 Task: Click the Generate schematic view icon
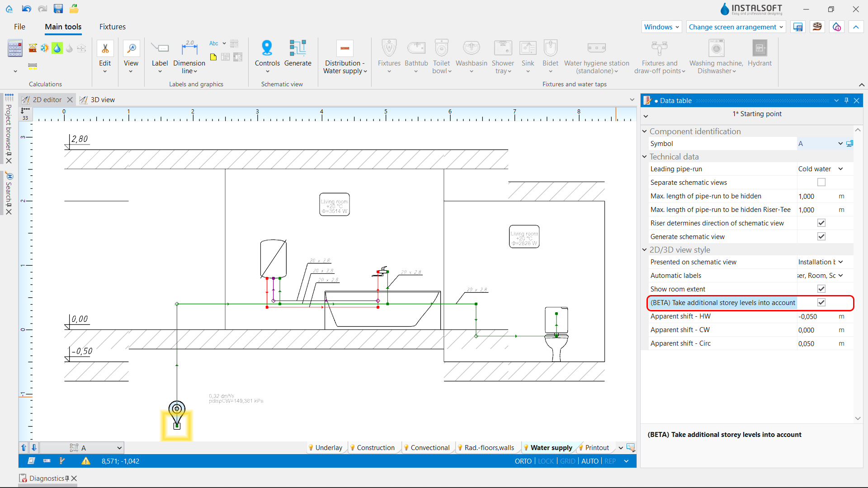point(297,48)
